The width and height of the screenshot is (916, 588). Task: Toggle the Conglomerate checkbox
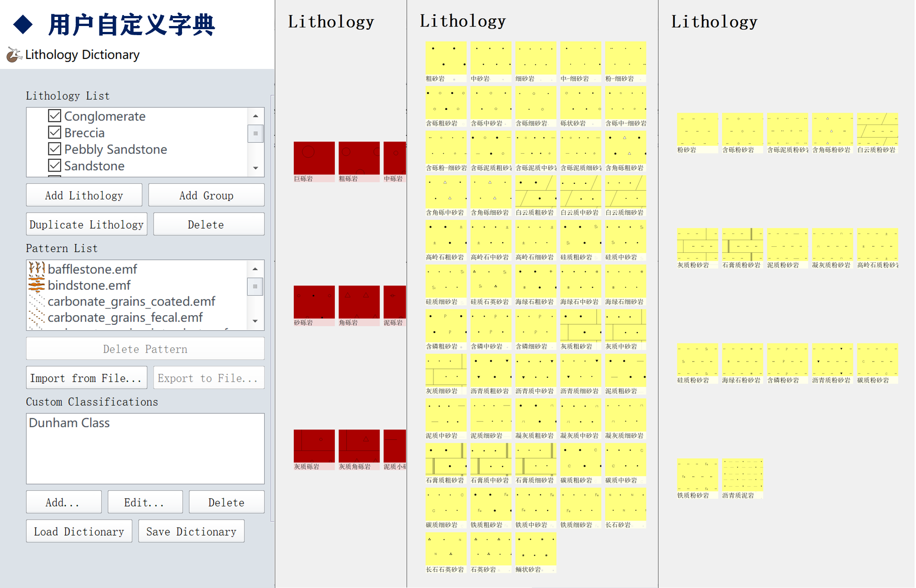coord(54,116)
